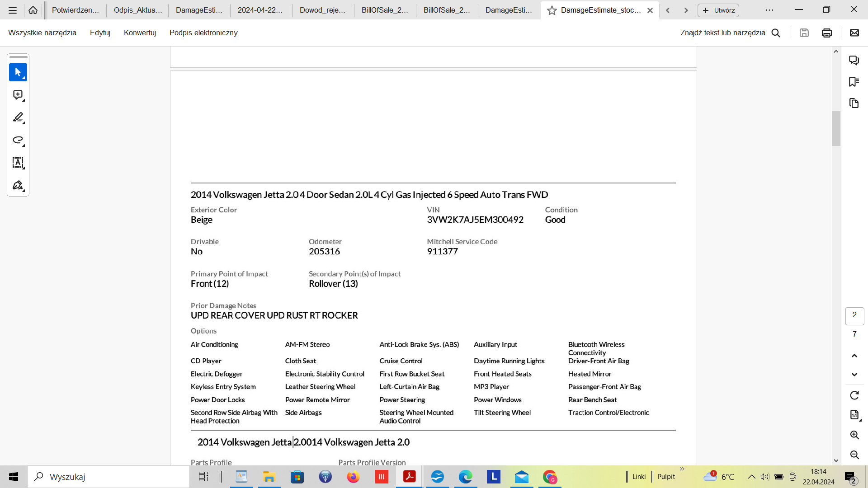The image size is (868, 488).
Task: Open the notification center icon
Action: point(850,477)
